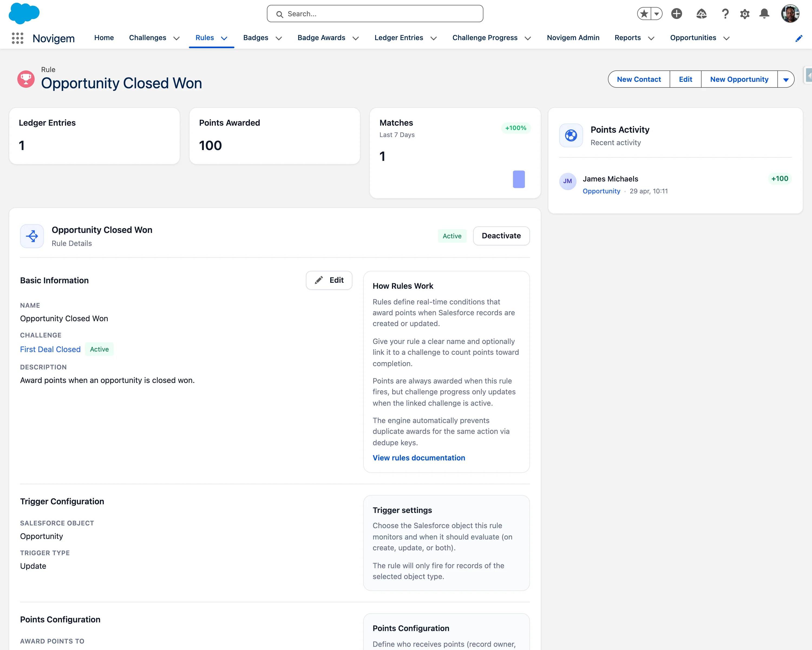Click the Trigger Type value Update

(33, 566)
